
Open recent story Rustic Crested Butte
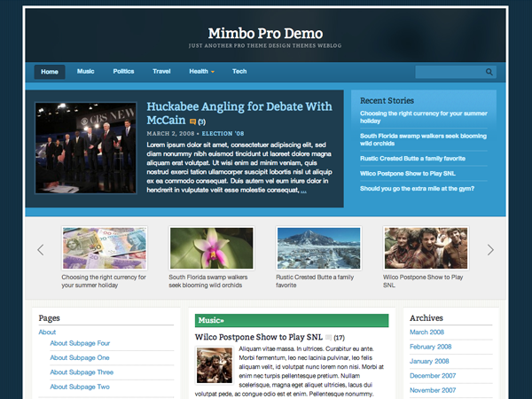coord(412,159)
